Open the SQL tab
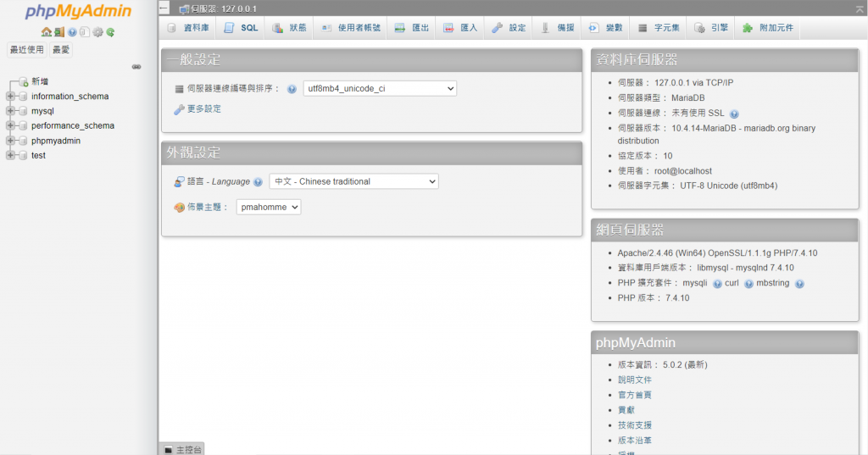Image resolution: width=868 pixels, height=455 pixels. [241, 28]
